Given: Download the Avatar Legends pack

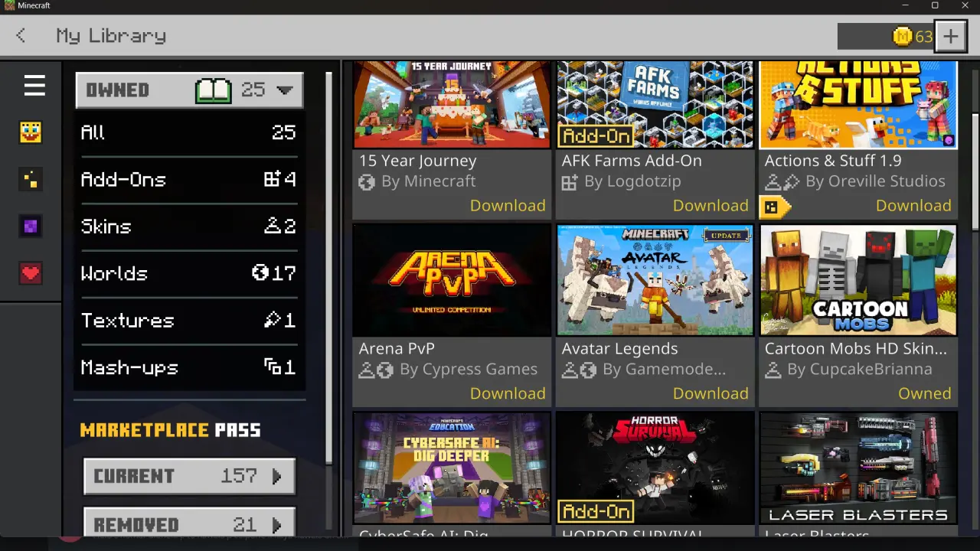Looking at the screenshot, I should [710, 393].
